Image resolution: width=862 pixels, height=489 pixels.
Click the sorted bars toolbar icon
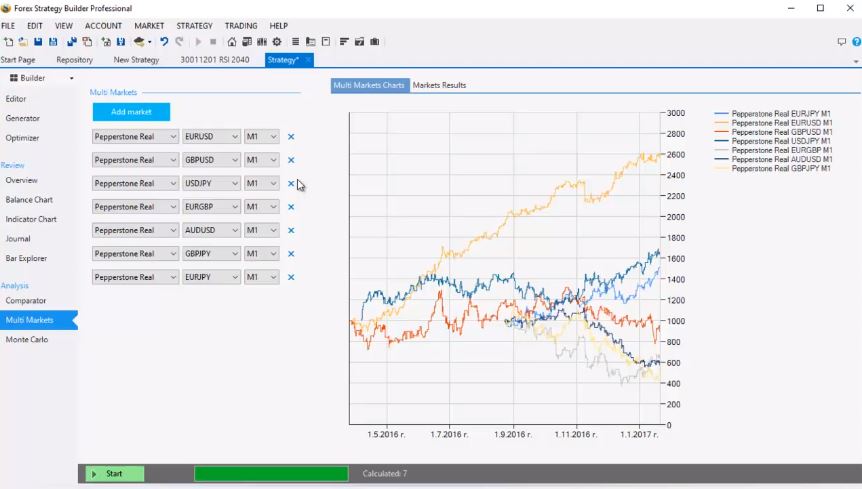pyautogui.click(x=344, y=42)
